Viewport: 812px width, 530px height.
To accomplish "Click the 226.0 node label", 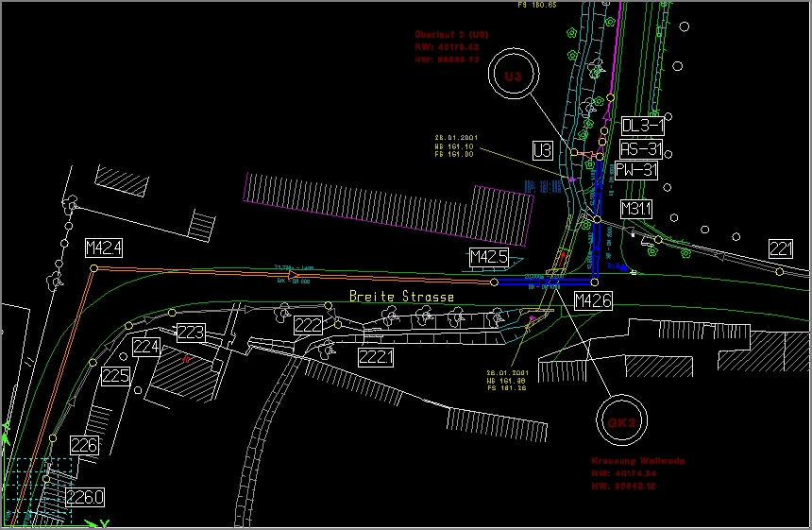I will pyautogui.click(x=86, y=497).
